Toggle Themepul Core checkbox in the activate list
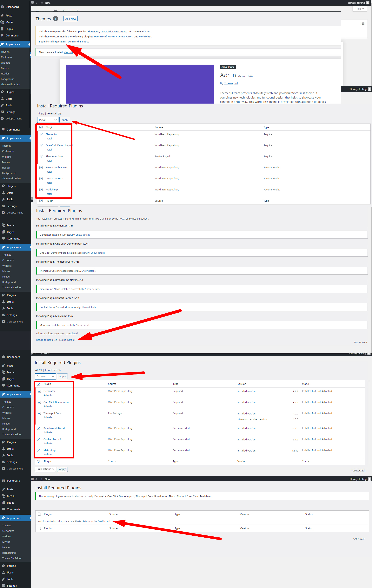Screen dimensions: 372x588 [x=39, y=413]
